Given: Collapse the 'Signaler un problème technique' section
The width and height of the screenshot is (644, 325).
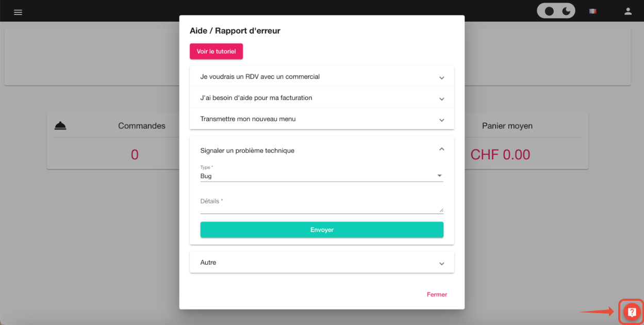Looking at the screenshot, I should [x=441, y=149].
